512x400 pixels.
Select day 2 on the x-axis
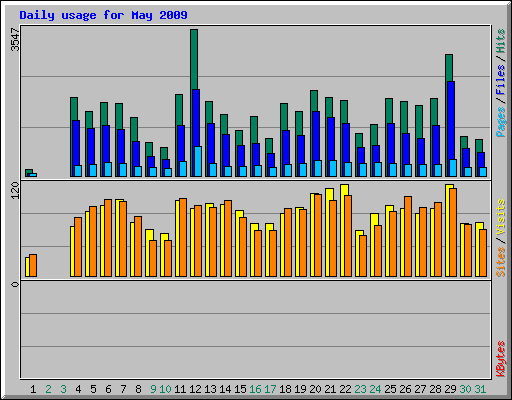pos(48,389)
